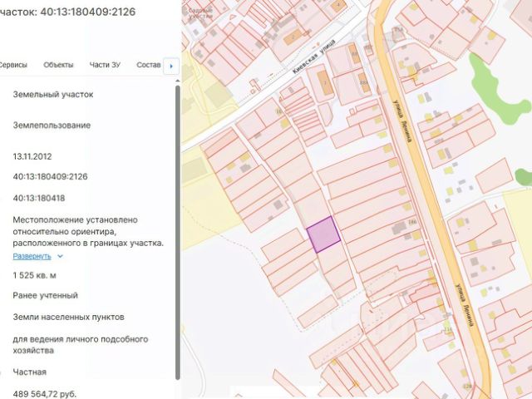This screenshot has width=532, height=399.
Task: Click the Частная ownership value
Action: click(x=30, y=372)
